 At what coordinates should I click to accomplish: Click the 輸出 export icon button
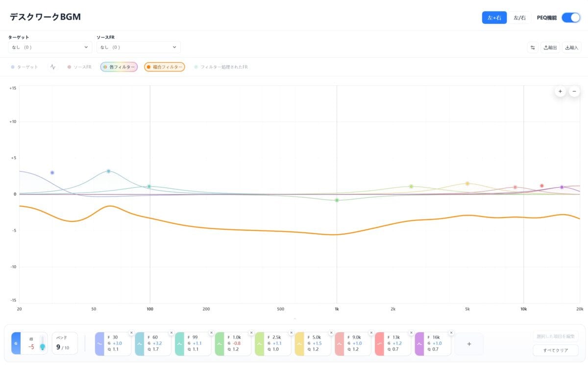click(x=550, y=48)
